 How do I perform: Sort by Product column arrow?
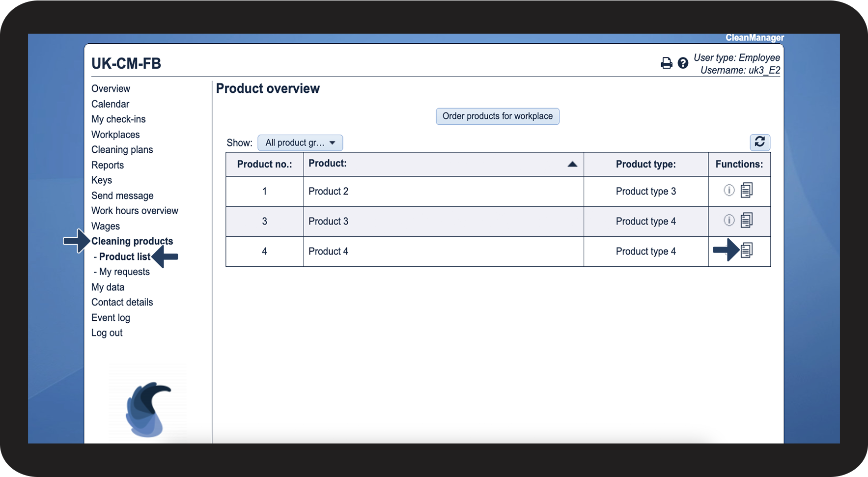click(x=572, y=164)
